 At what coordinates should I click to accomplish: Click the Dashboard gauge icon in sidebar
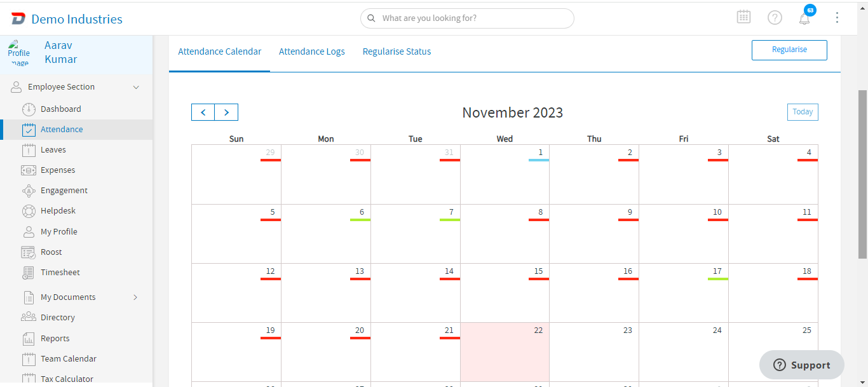click(x=29, y=109)
